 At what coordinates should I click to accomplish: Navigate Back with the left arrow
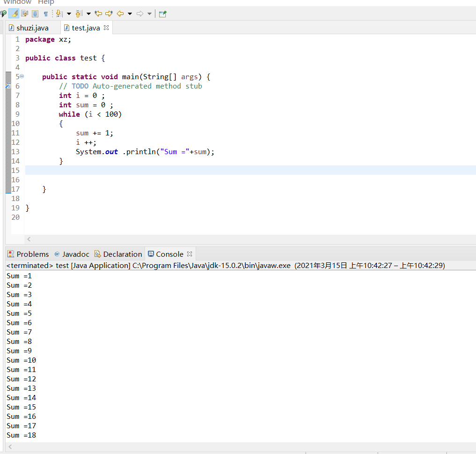120,14
